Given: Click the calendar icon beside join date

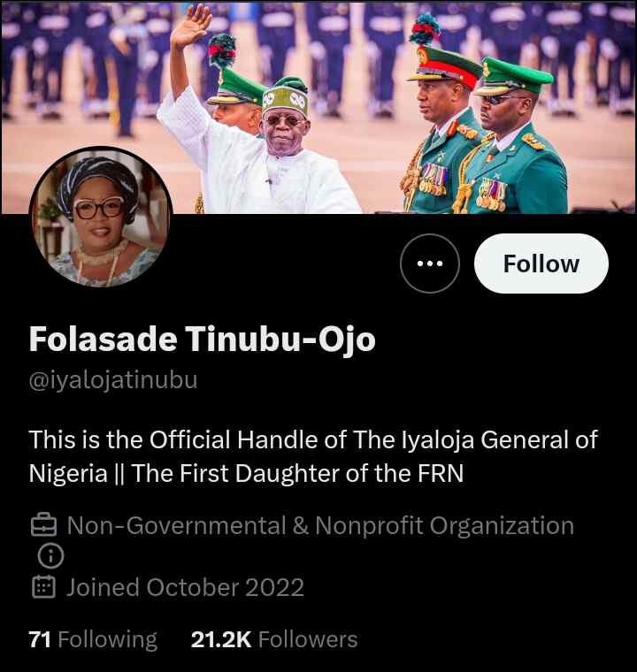Looking at the screenshot, I should point(44,587).
